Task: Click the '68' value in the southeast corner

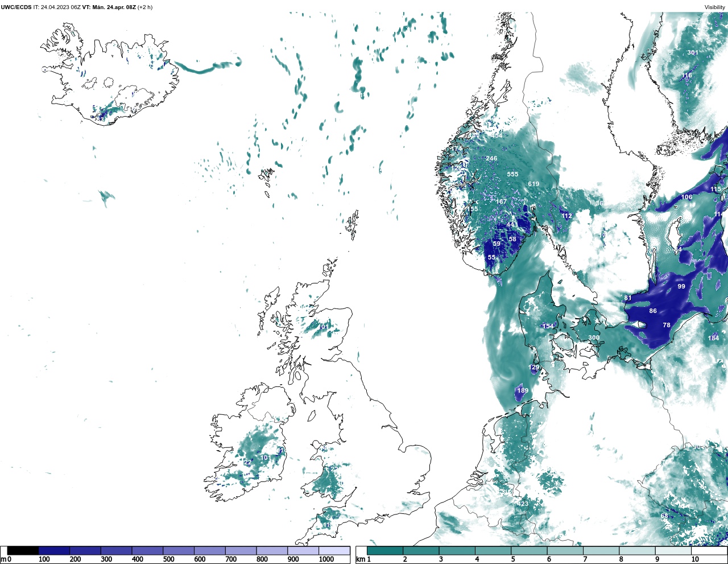Action: click(664, 516)
